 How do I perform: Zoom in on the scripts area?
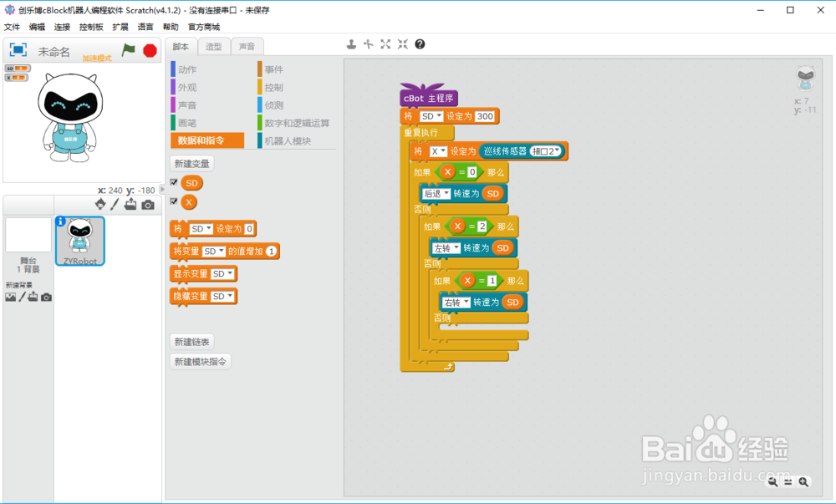tap(805, 482)
